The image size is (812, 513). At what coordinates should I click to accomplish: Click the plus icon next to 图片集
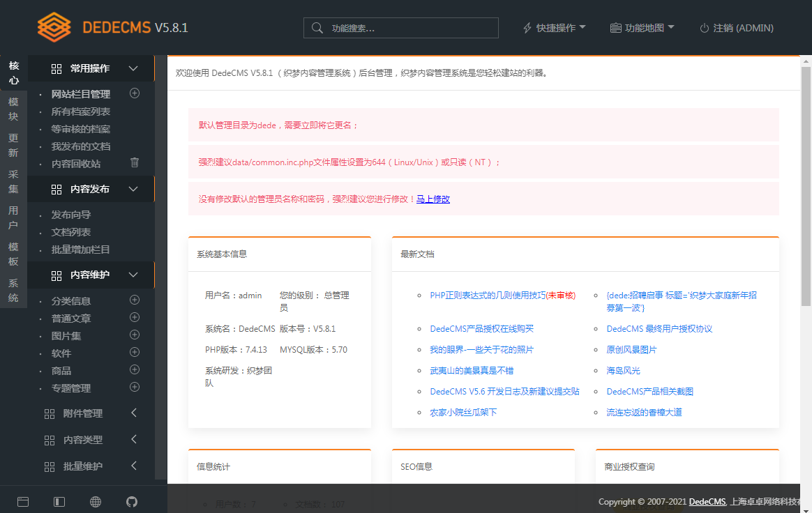[x=134, y=335]
